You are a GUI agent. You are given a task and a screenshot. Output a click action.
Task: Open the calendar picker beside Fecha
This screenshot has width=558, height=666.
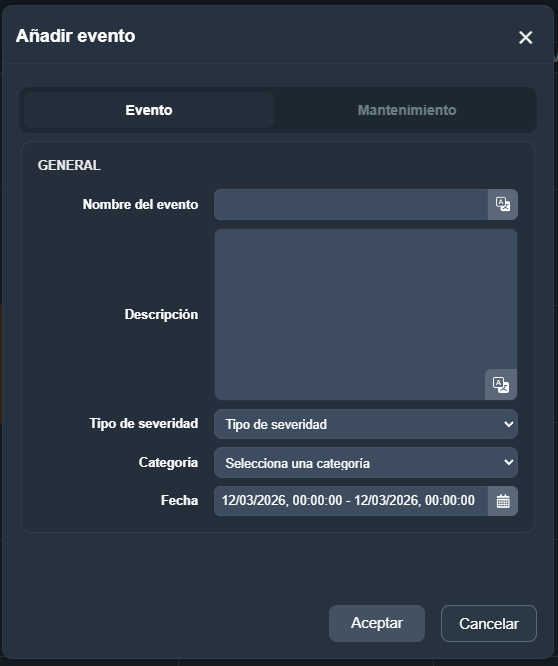pos(503,501)
